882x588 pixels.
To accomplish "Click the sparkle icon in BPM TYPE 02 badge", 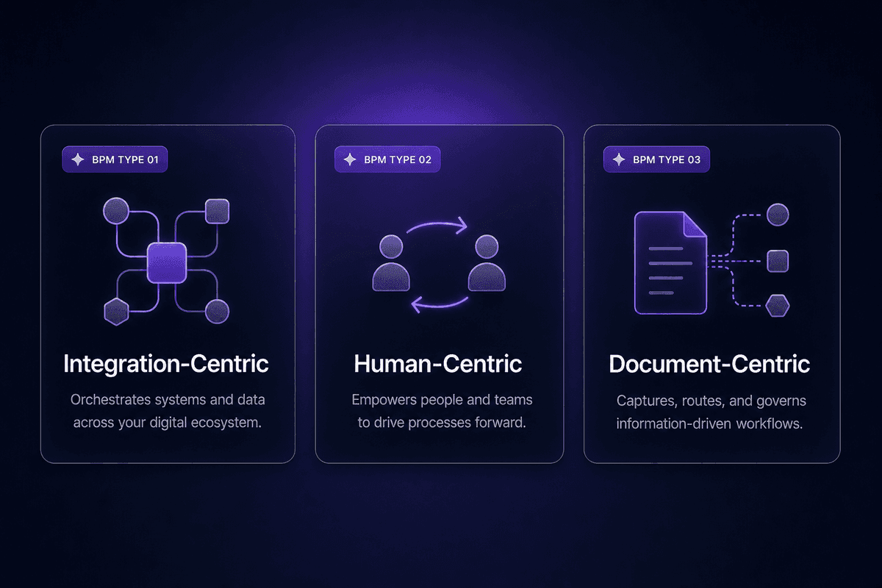I will (x=350, y=159).
